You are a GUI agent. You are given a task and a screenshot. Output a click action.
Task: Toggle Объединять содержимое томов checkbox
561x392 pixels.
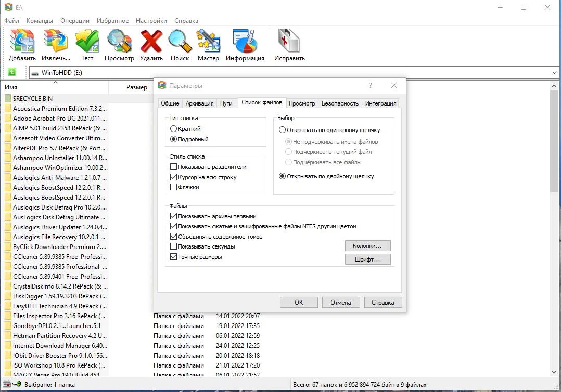point(173,236)
